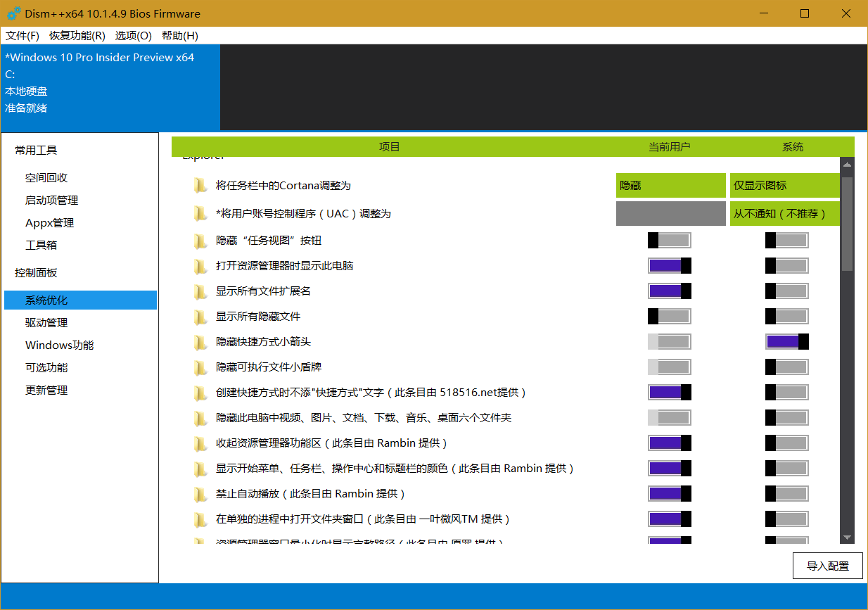
Task: Click folder icon beside 创建快捷方式时不添"快捷方式"文字
Action: [200, 393]
